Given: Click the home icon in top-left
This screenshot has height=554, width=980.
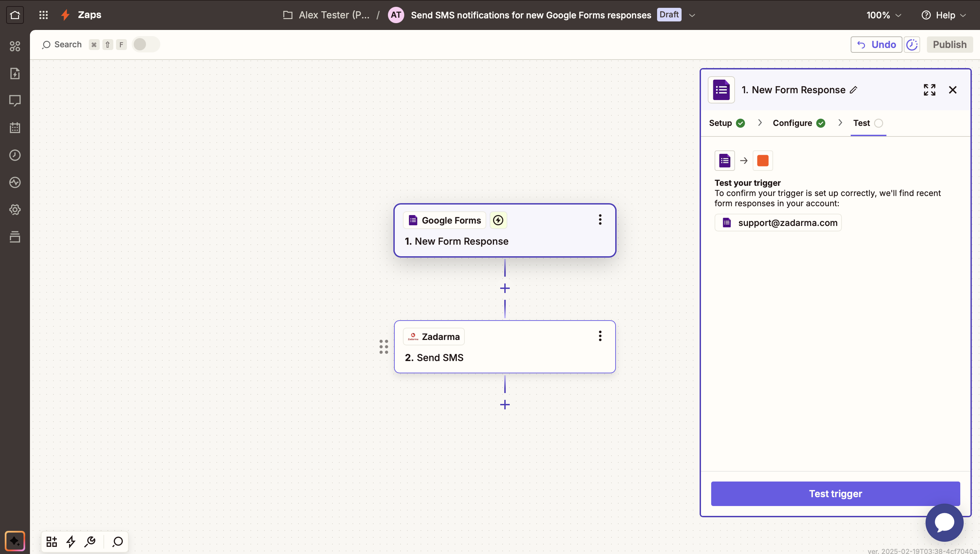Looking at the screenshot, I should 15,15.
